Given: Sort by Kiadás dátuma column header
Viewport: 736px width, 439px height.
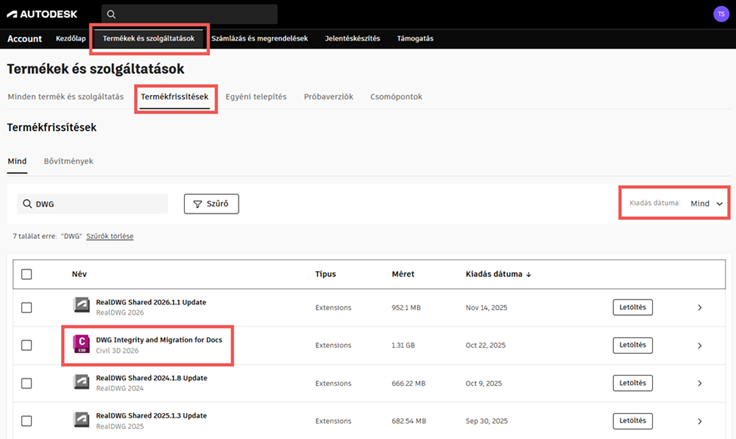Looking at the screenshot, I should click(x=494, y=274).
